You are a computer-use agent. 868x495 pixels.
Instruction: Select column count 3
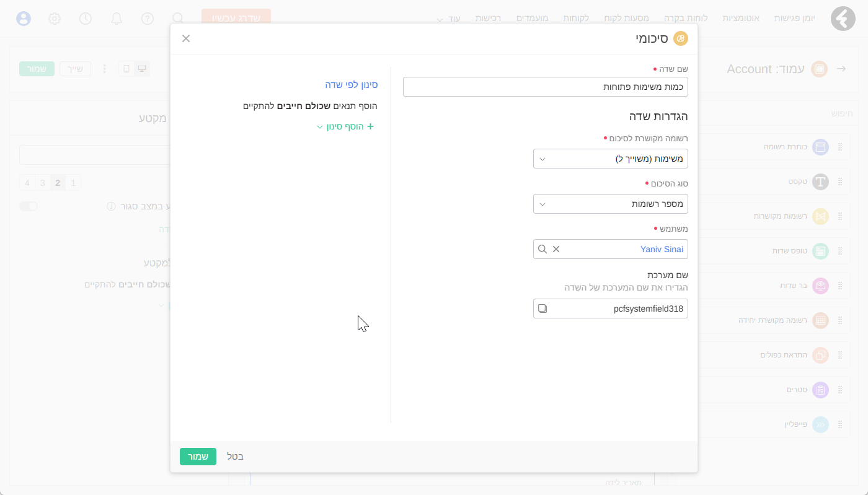(x=42, y=183)
